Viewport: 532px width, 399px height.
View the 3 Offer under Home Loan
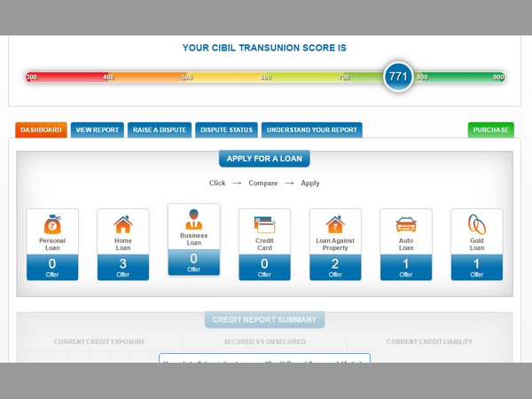(x=123, y=268)
